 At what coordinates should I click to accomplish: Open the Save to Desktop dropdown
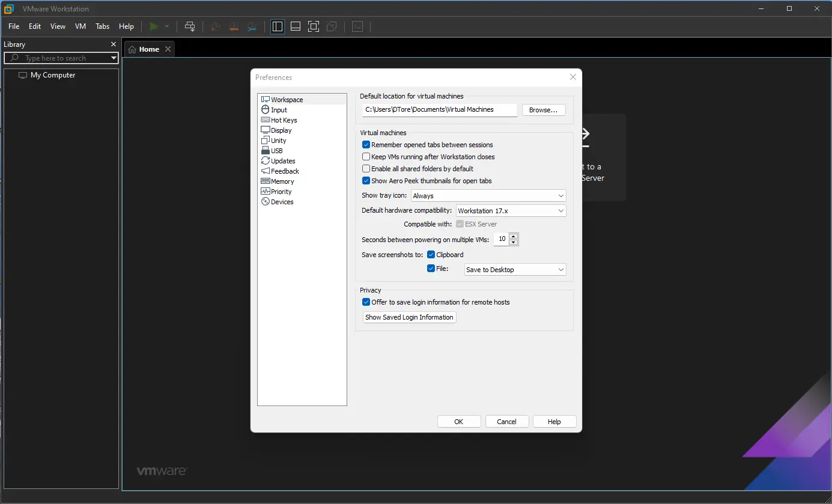pos(515,270)
